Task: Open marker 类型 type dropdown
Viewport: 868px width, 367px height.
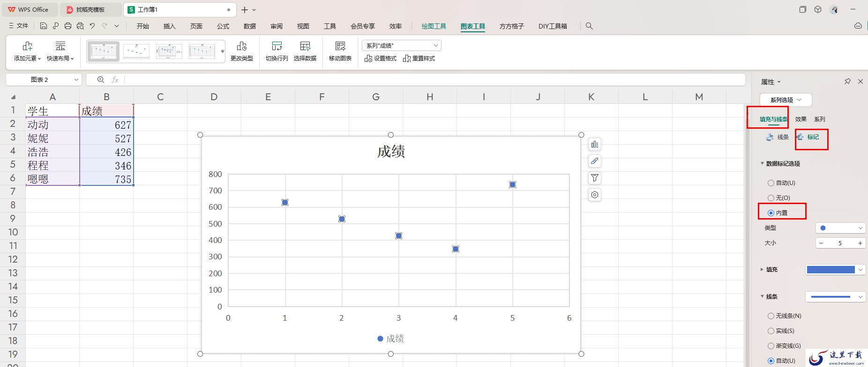Action: tap(840, 228)
